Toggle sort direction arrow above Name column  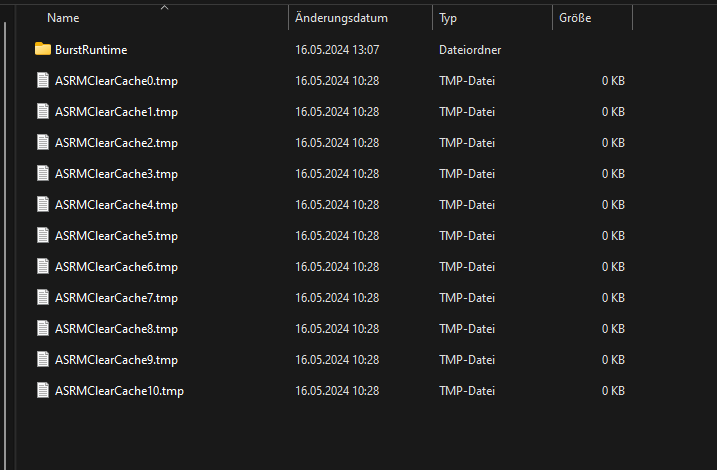[x=165, y=7]
